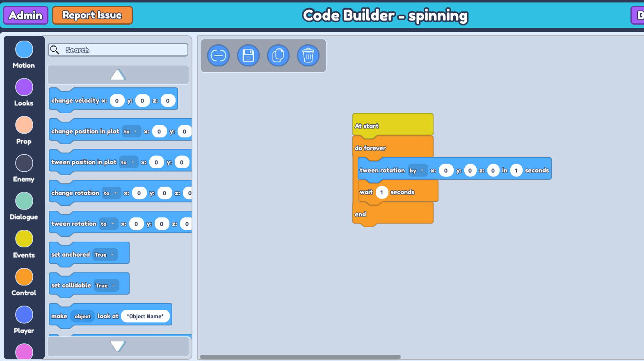The width and height of the screenshot is (644, 361).
Task: Open 'by' dropdown in tween rotation block
Action: (417, 171)
